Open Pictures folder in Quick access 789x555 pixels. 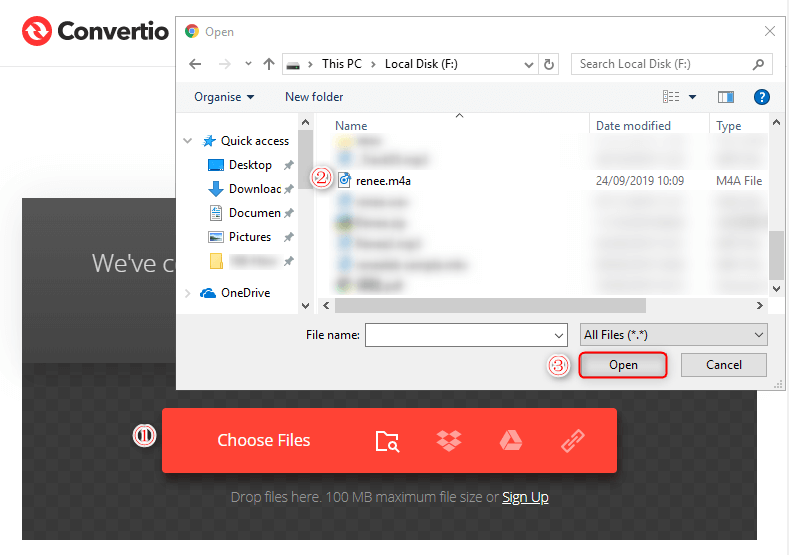tap(250, 237)
